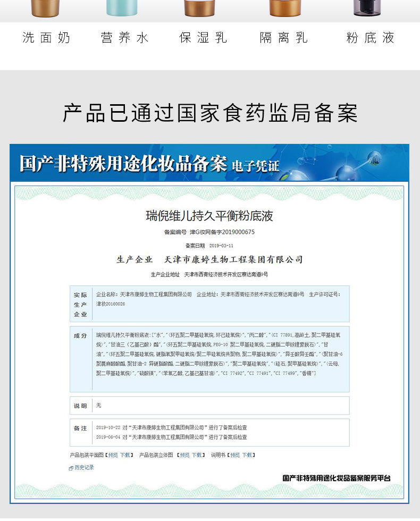Select the 隔离乳 bottle thumbnail

[285, 8]
